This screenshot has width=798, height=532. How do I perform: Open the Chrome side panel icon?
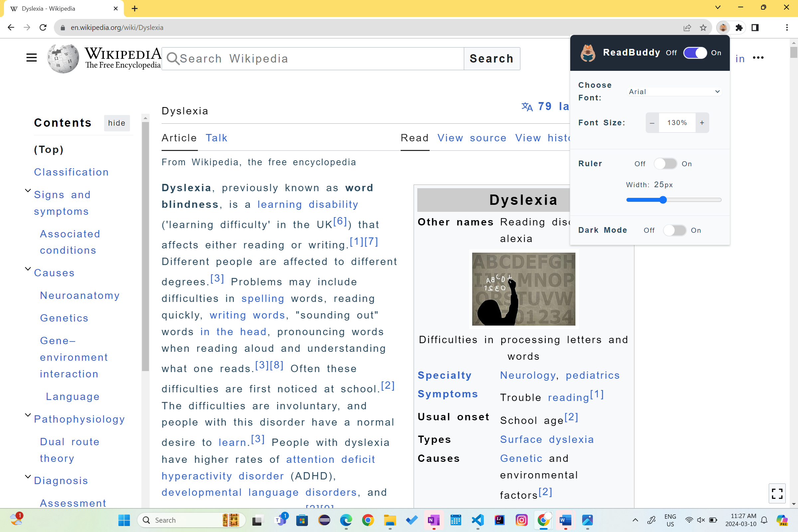755,28
